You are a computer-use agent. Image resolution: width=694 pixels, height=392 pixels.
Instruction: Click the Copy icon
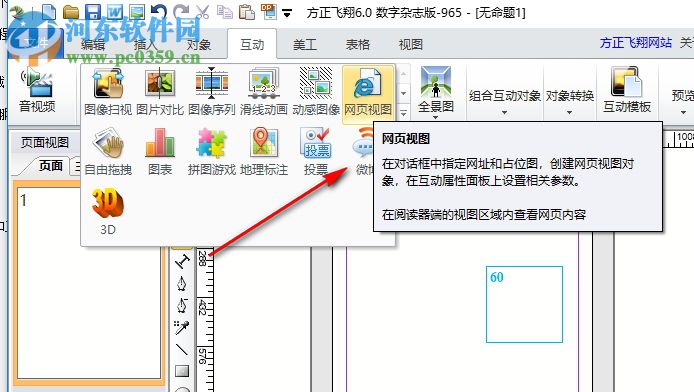225,12
